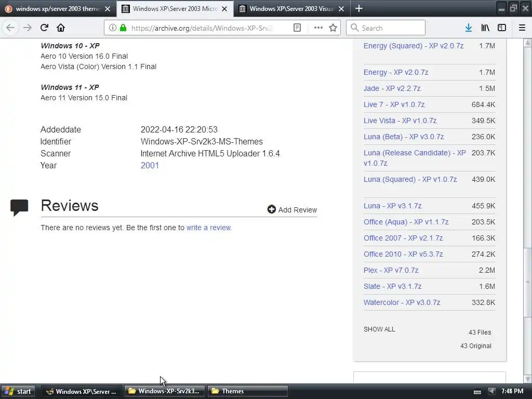This screenshot has height=399, width=532.
Task: Open the Windows start menu
Action: (18, 391)
